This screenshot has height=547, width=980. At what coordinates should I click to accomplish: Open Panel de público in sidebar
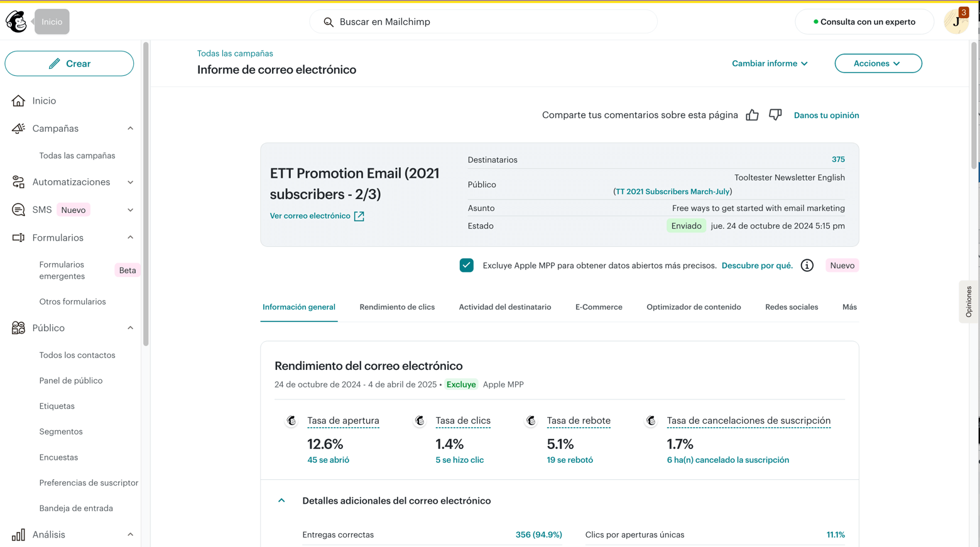click(x=70, y=381)
